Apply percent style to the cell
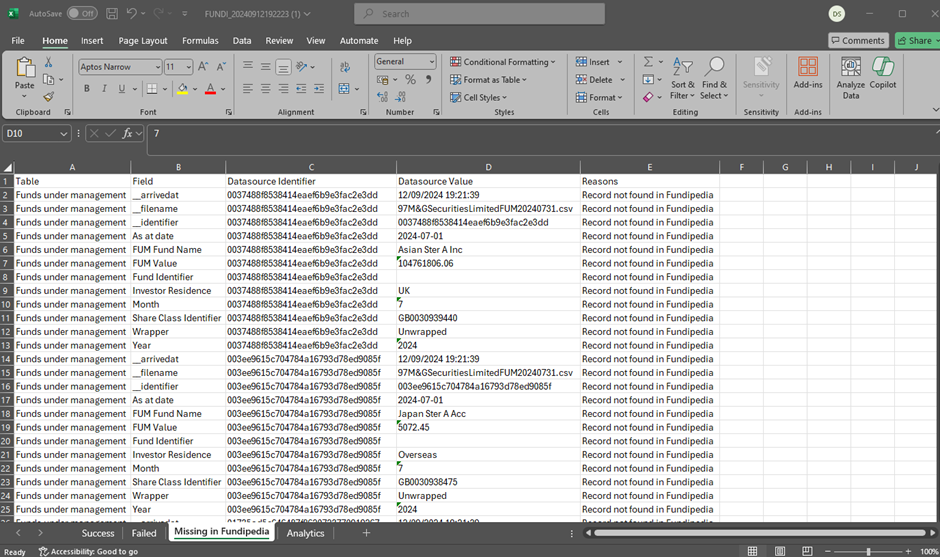Screen dimensions: 940x557 410,80
